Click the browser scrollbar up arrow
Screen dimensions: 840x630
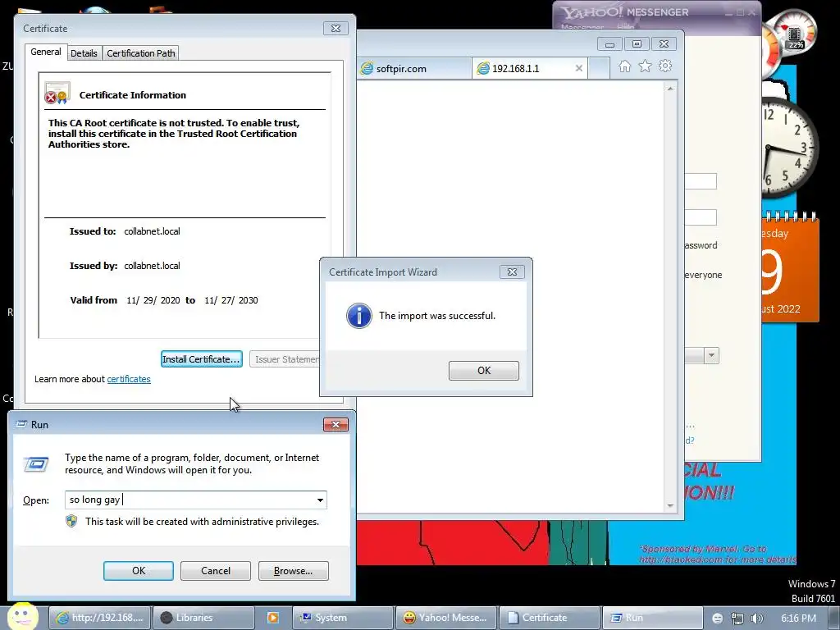[x=670, y=89]
